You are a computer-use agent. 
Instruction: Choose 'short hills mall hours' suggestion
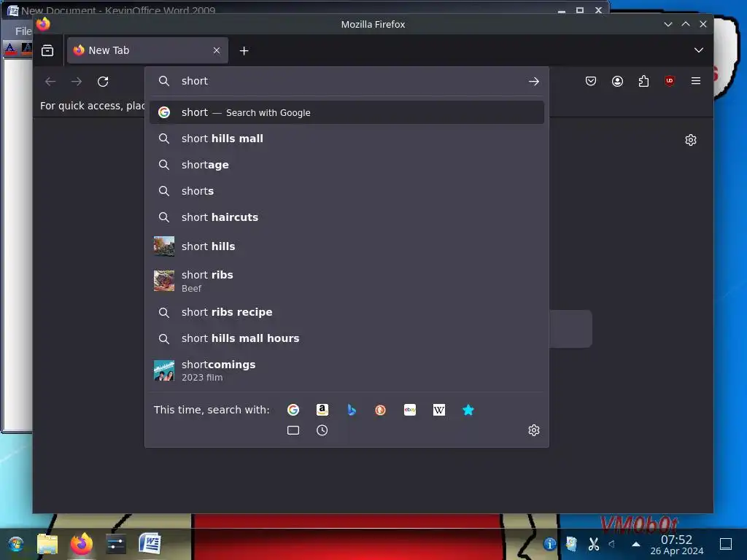pyautogui.click(x=347, y=338)
